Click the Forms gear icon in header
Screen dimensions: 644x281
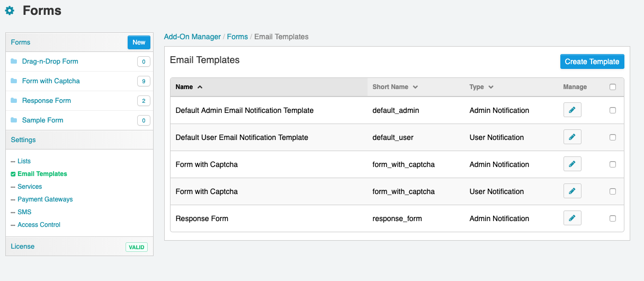[10, 11]
